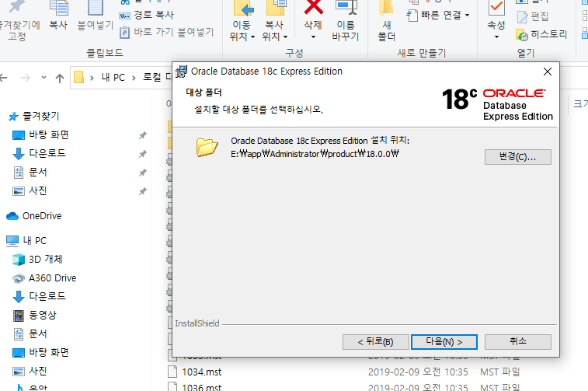Select the 1036.mst file
Image resolution: width=588 pixels, height=391 pixels.
(202, 387)
